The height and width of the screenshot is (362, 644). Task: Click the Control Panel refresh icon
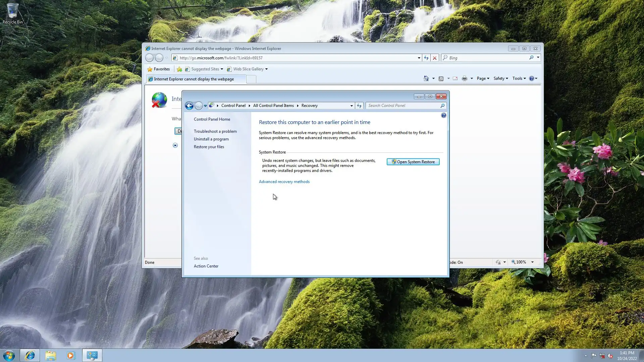click(x=359, y=106)
